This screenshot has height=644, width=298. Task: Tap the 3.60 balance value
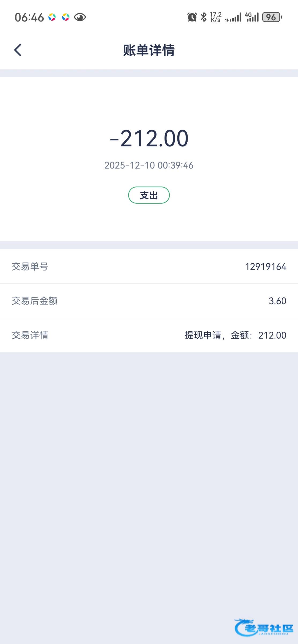pos(277,301)
